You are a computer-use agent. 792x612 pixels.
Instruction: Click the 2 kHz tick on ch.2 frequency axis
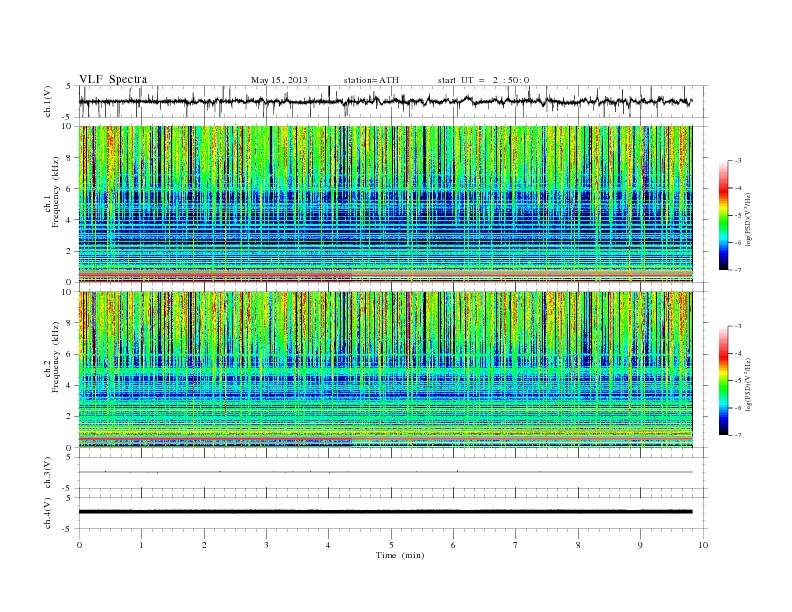click(x=69, y=417)
